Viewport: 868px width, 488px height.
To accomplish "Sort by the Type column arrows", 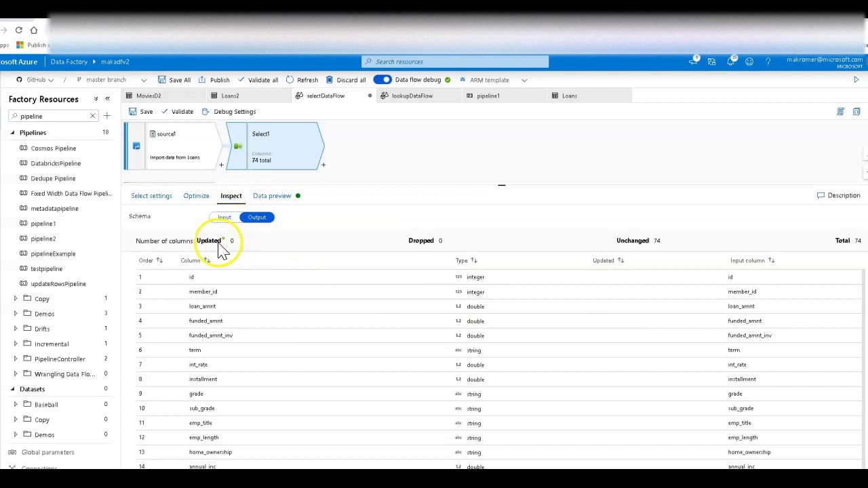I will [474, 260].
